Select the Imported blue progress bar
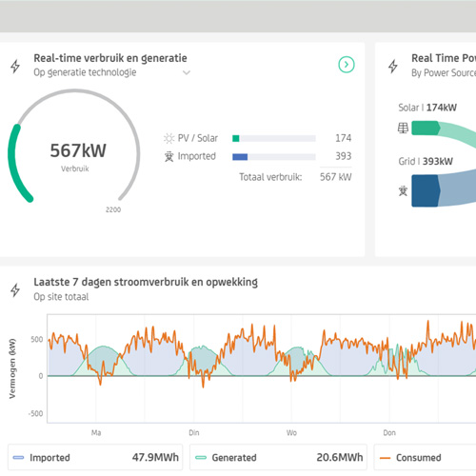 point(274,157)
